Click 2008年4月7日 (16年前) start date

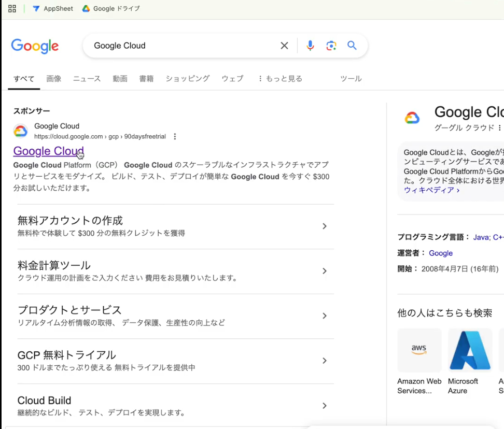[x=460, y=269]
